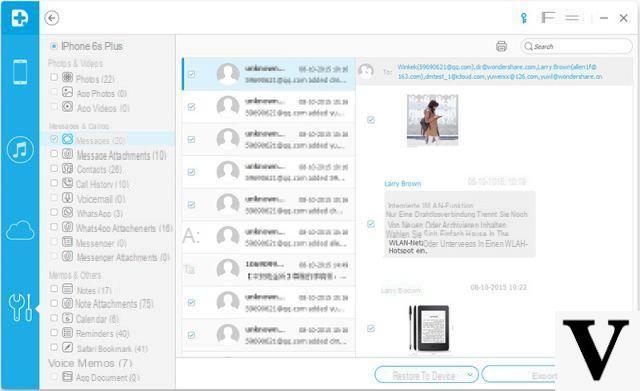Viewport: 640px width, 391px height.
Task: Uncheck the Messages category checkbox
Action: [53, 139]
